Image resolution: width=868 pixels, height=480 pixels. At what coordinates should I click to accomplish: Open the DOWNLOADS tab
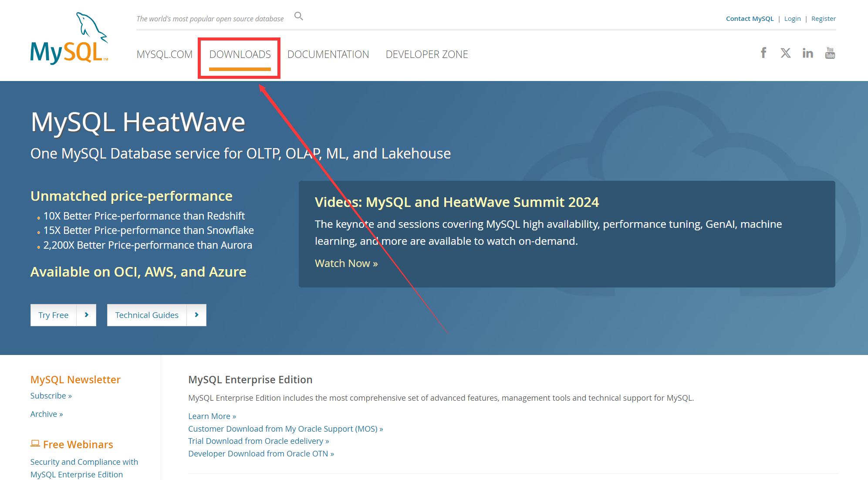pyautogui.click(x=240, y=54)
